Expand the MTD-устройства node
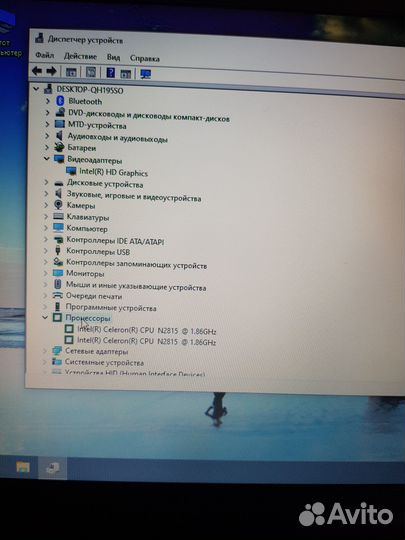This screenshot has width=405, height=540. [x=48, y=124]
